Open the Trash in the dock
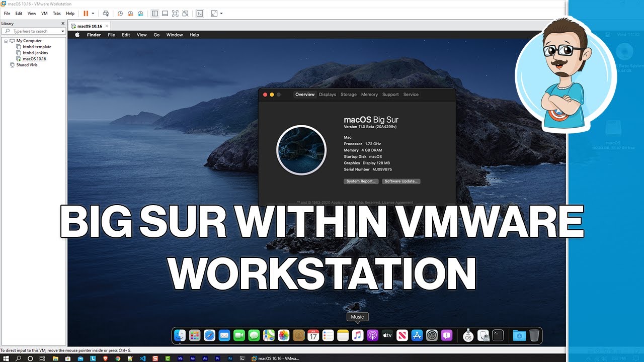The image size is (644, 362). tap(534, 335)
